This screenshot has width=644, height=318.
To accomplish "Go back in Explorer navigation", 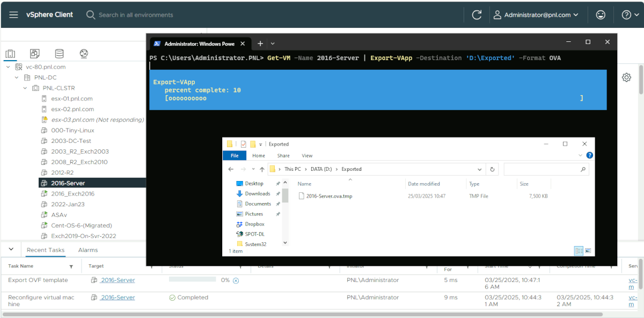I will coord(231,169).
